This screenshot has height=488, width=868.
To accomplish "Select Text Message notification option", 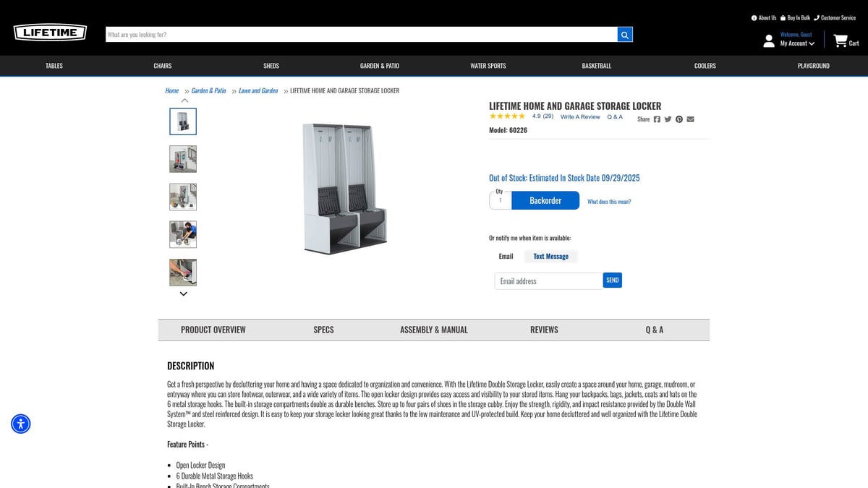I will [550, 257].
